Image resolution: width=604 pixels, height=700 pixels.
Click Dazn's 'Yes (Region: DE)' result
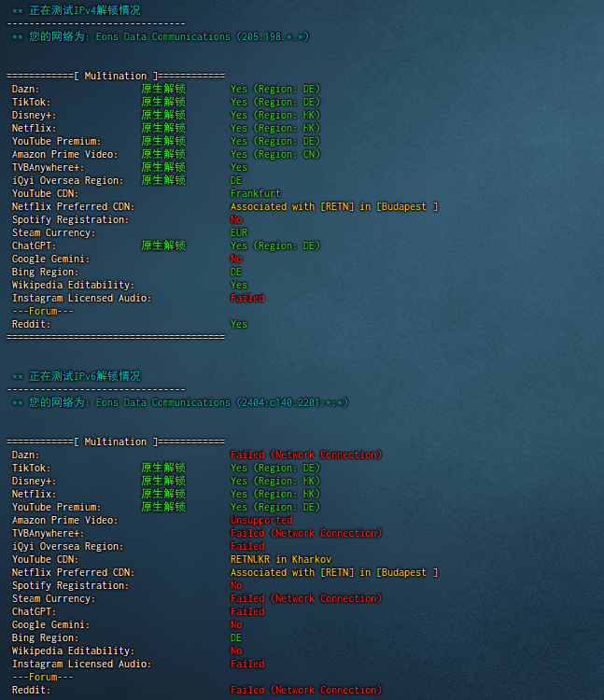(x=275, y=90)
